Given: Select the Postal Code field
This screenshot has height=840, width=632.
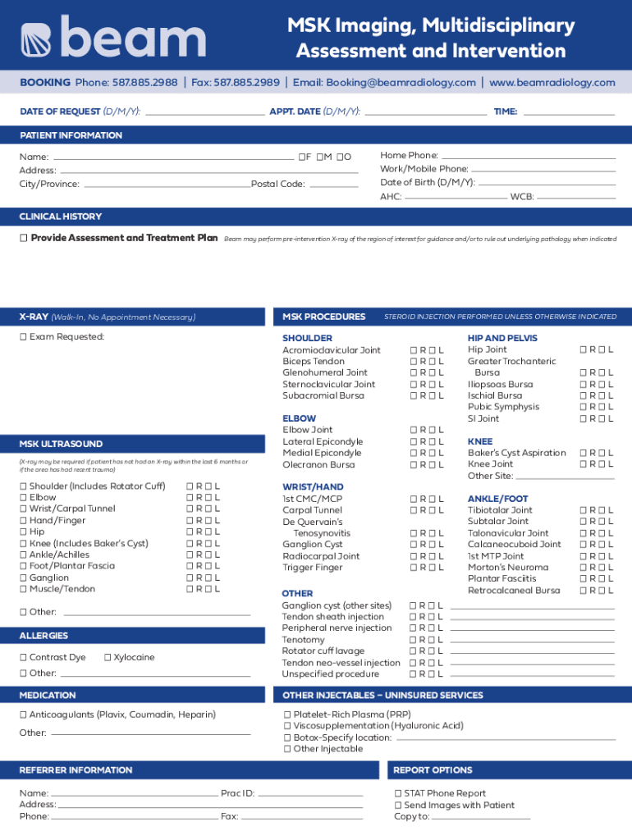Looking at the screenshot, I should (x=333, y=183).
